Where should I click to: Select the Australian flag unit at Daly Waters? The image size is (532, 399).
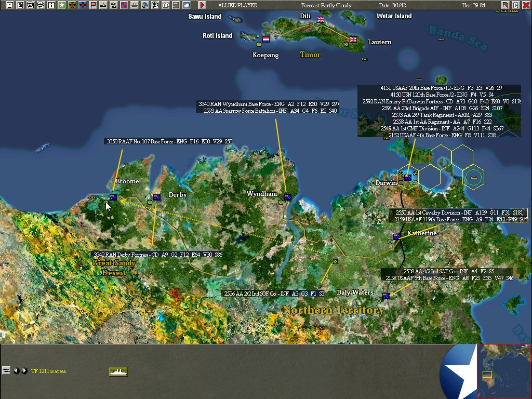(x=386, y=296)
